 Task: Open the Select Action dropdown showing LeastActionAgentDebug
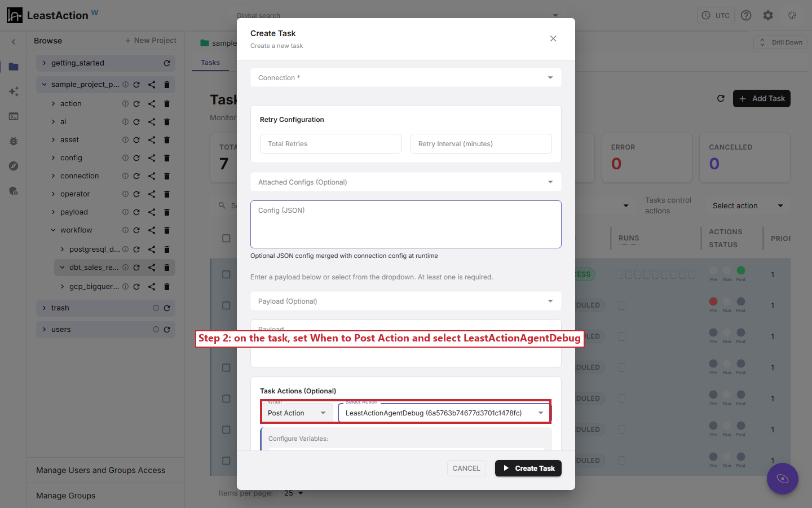click(444, 413)
